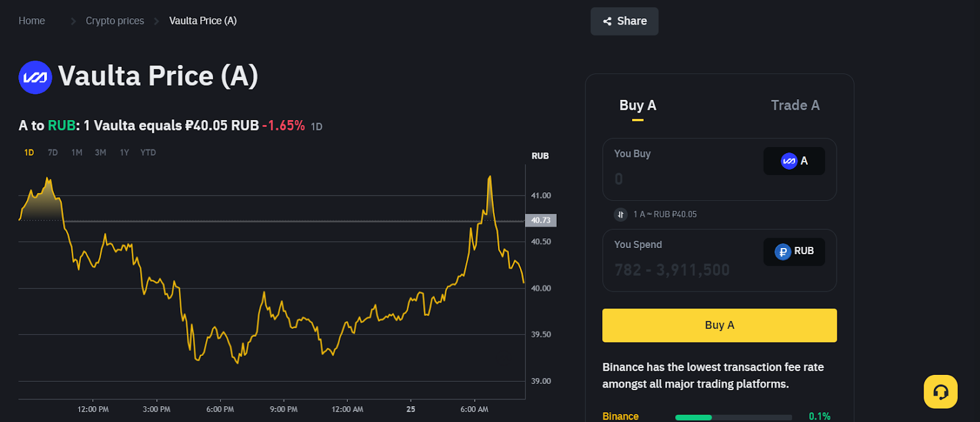980x422 pixels.
Task: Click the 12:00 AM label on chart time axis
Action: [347, 409]
